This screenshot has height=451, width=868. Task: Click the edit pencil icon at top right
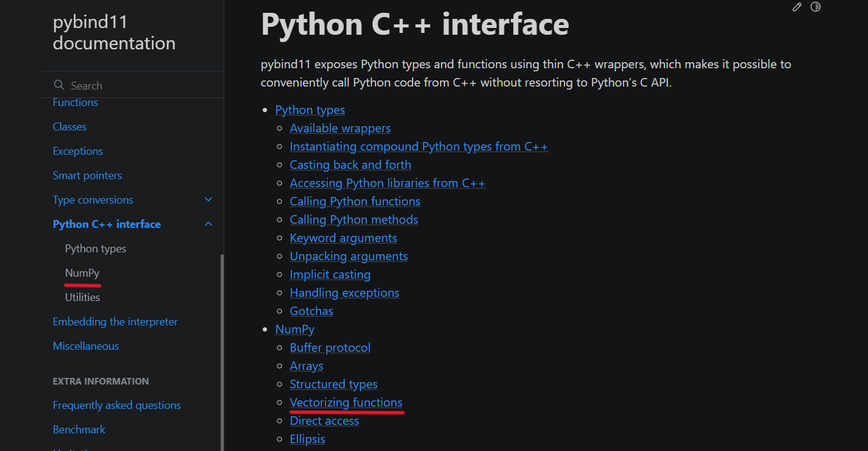tap(797, 7)
